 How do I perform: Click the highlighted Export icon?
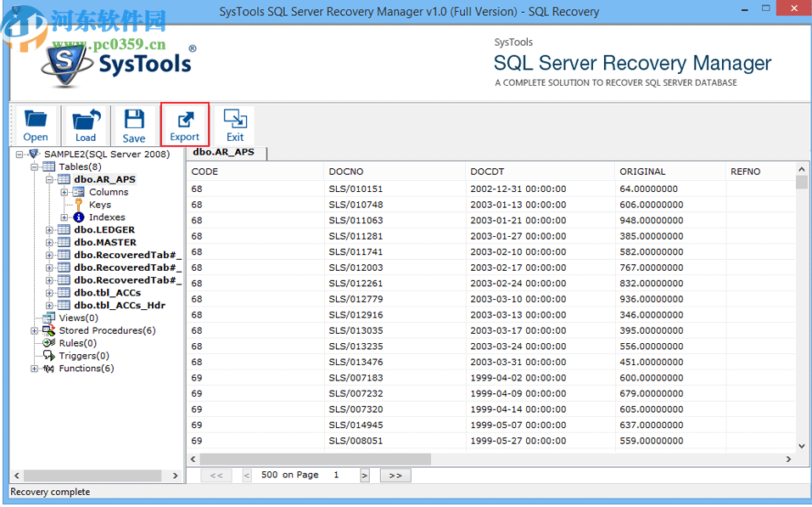coord(184,119)
